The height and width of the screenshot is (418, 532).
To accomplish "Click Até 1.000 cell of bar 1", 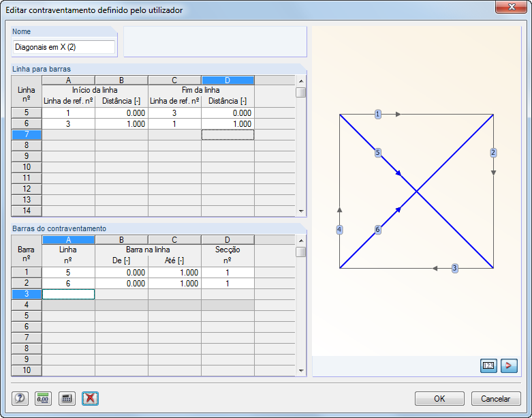I will (174, 273).
